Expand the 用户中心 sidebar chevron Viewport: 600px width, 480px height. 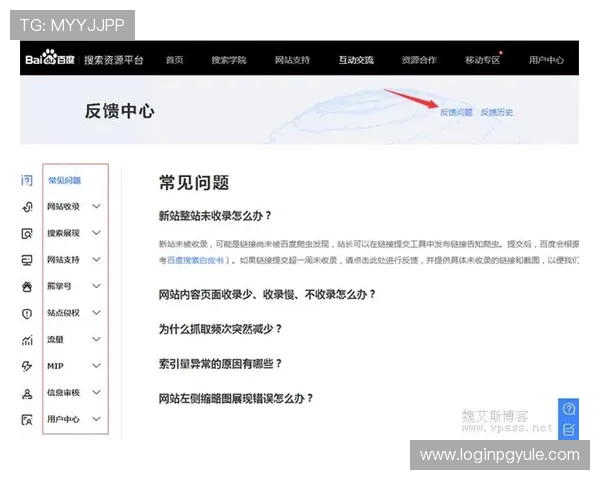[96, 419]
